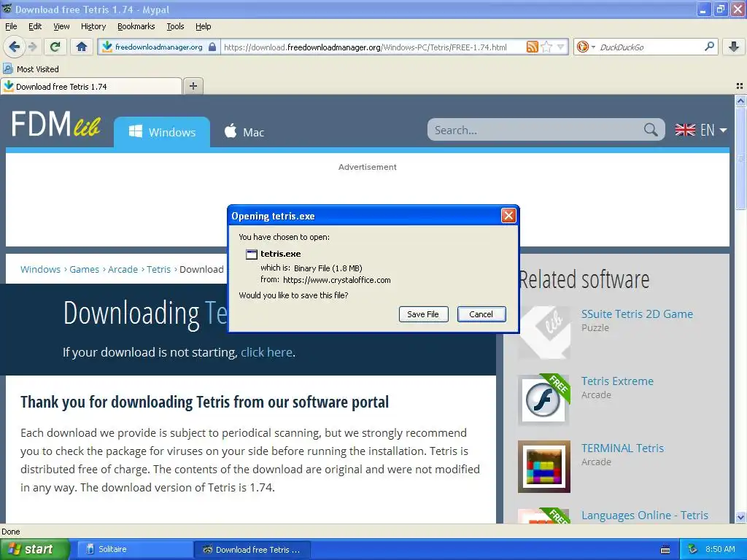The image size is (747, 560).
Task: Click the TERMINAL Tetris thumbnail
Action: (x=544, y=467)
